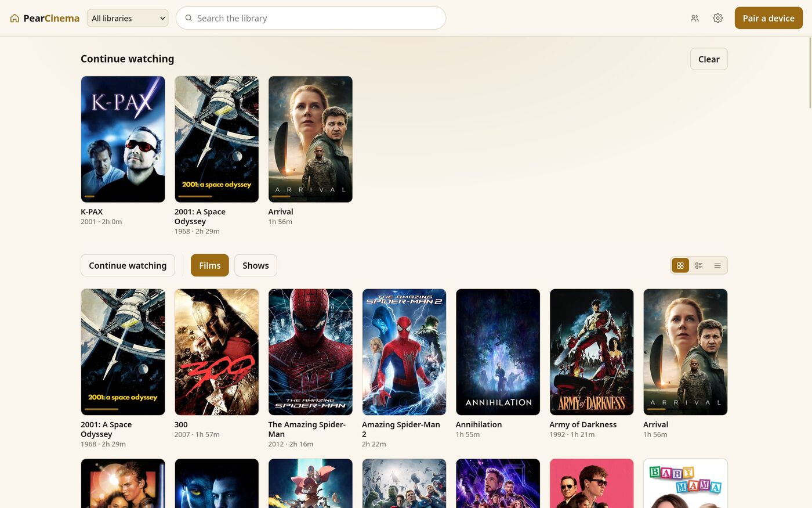
Task: Open Arrival poster in Films grid
Action: pos(686,352)
